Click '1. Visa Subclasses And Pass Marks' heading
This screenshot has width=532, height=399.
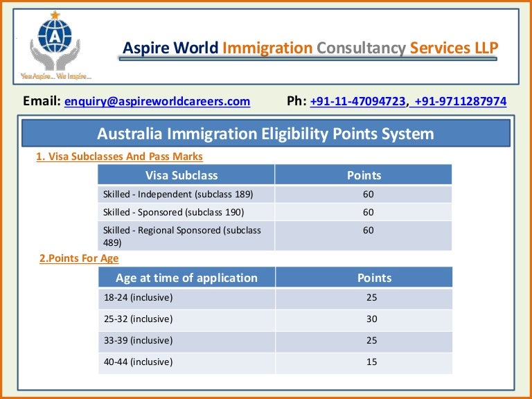pyautogui.click(x=119, y=156)
